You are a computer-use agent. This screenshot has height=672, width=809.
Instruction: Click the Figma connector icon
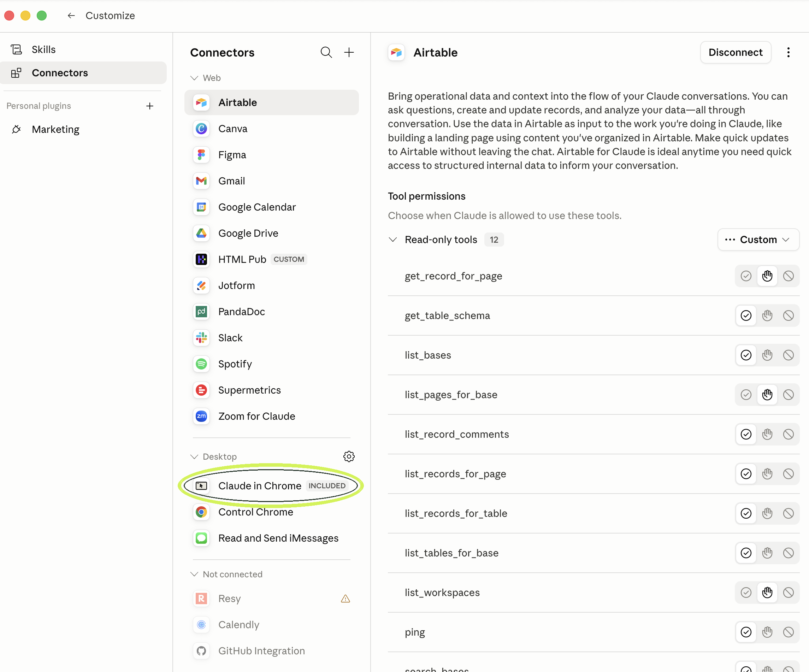click(201, 155)
